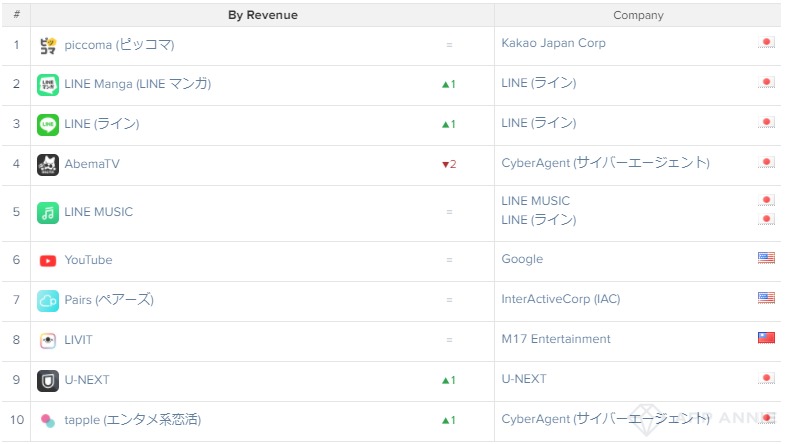The height and width of the screenshot is (444, 787).
Task: Open the U-NEXT app name link
Action: (x=87, y=380)
